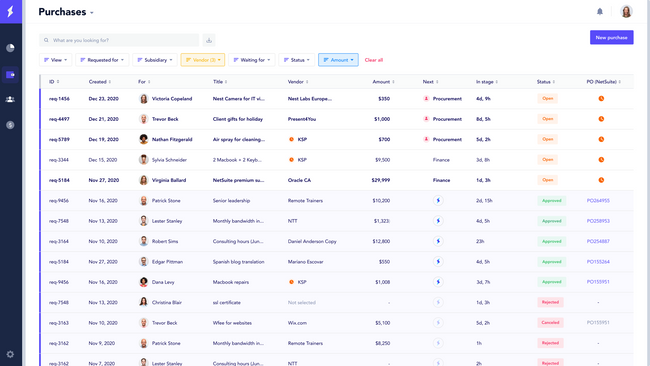Sort by the Created column header
Viewport: 650px width, 366px height.
[99, 82]
